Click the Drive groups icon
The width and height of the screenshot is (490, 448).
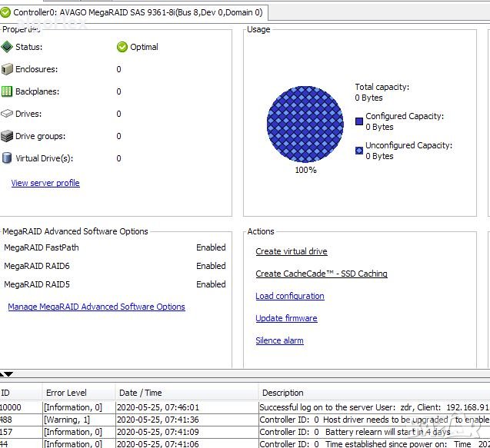pos(7,136)
